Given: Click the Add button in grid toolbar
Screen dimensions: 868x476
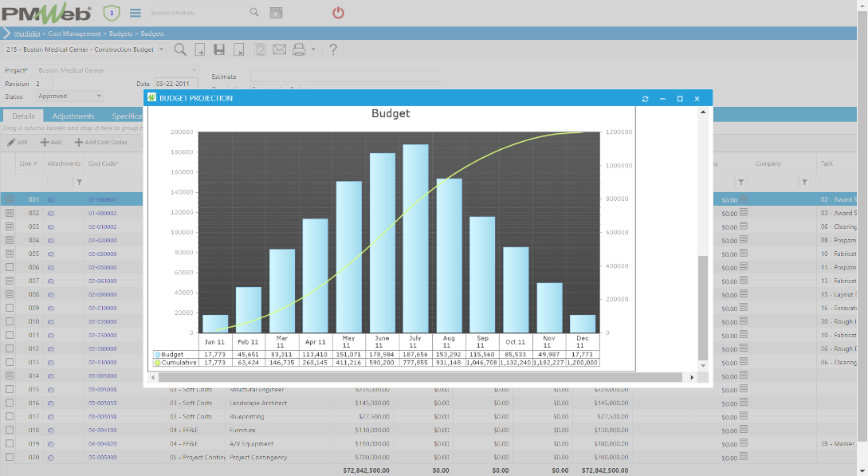Looking at the screenshot, I should coord(50,142).
